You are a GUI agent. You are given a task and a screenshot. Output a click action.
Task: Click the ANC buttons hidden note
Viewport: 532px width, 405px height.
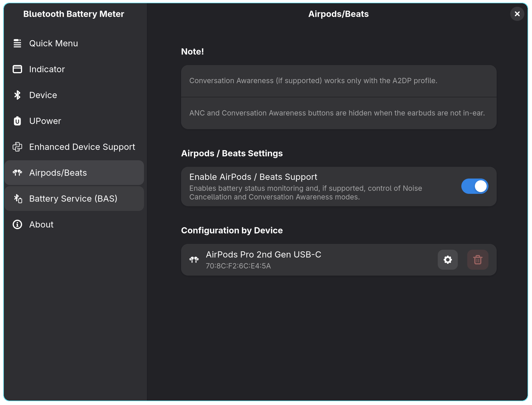click(x=337, y=113)
